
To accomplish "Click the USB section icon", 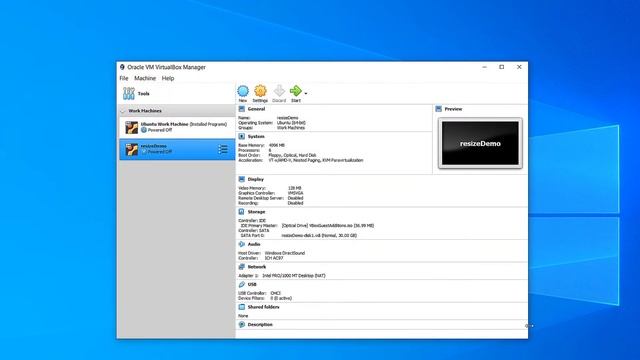I will (x=242, y=284).
